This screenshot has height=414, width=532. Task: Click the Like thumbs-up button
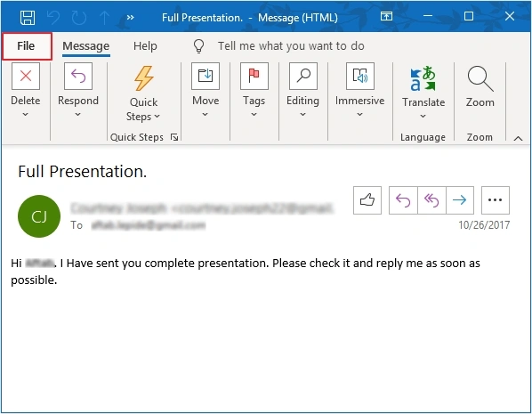point(367,200)
